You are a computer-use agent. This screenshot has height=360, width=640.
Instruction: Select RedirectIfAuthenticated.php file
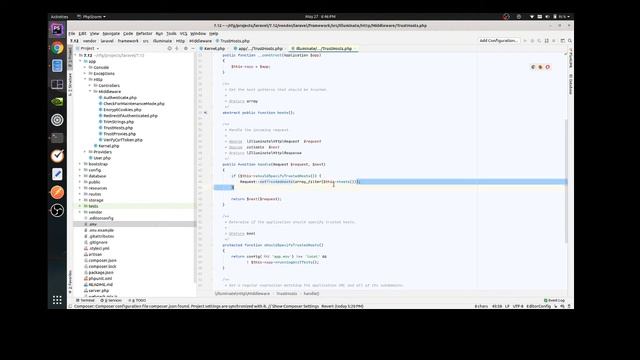click(130, 116)
